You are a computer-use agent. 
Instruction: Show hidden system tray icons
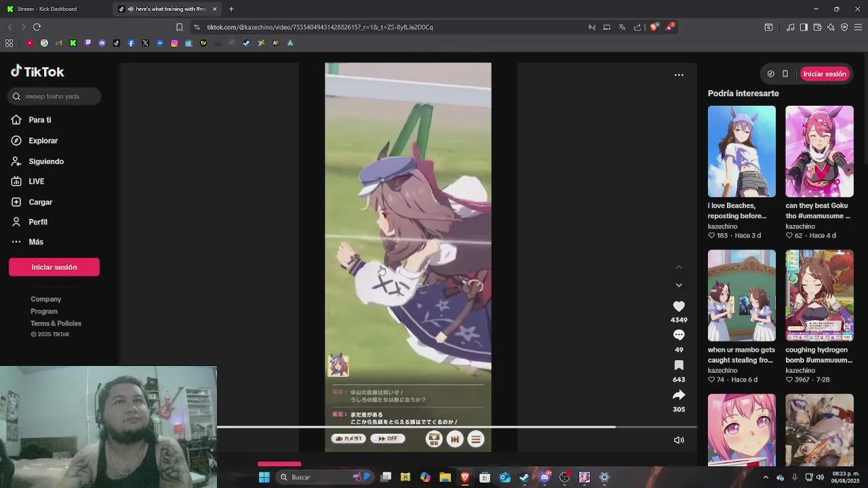[766, 477]
